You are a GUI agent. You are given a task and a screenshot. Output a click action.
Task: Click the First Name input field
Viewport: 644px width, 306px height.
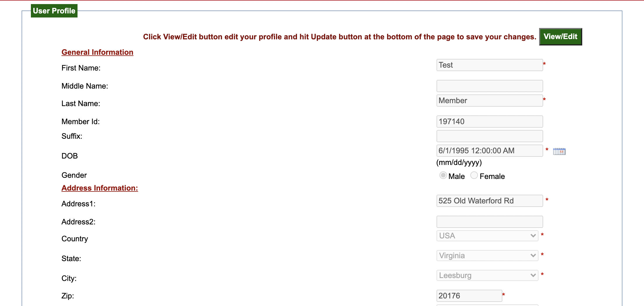click(x=489, y=65)
